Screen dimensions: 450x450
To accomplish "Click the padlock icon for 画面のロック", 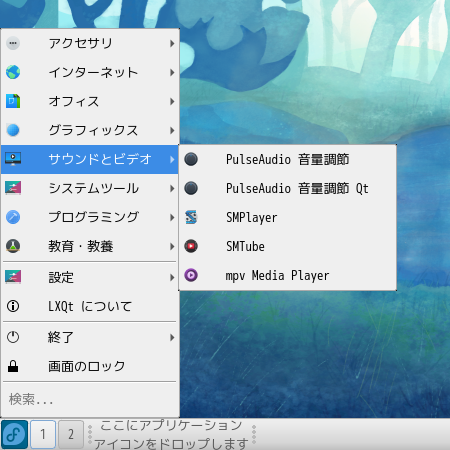I will 13,366.
